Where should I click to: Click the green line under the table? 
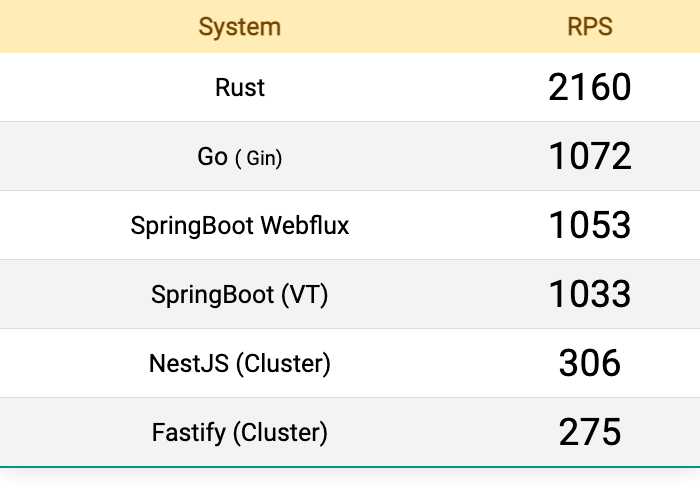[350, 467]
